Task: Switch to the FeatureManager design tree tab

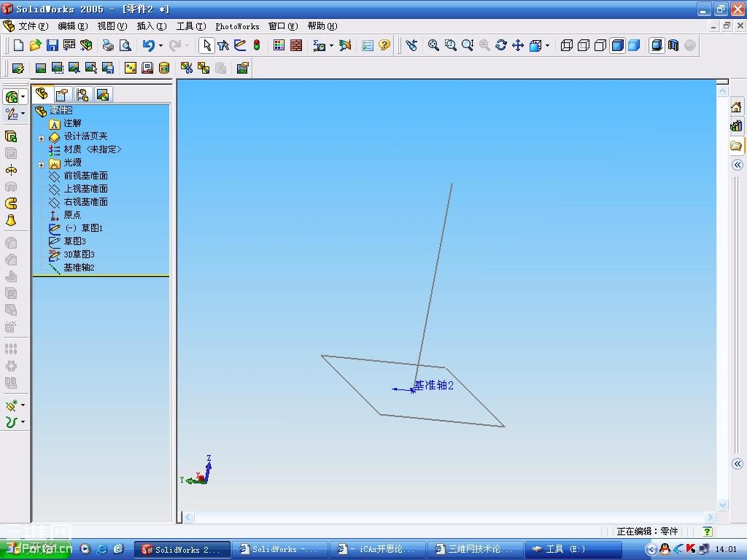Action: tap(42, 94)
